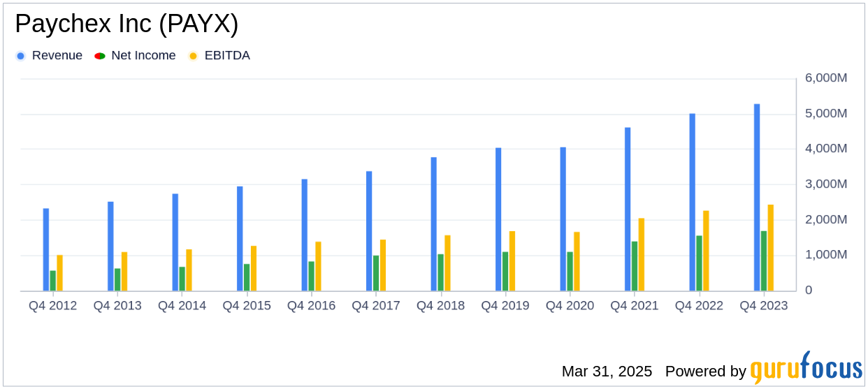Click the 5,000M y-axis value
The height and width of the screenshot is (389, 868).
click(x=826, y=113)
